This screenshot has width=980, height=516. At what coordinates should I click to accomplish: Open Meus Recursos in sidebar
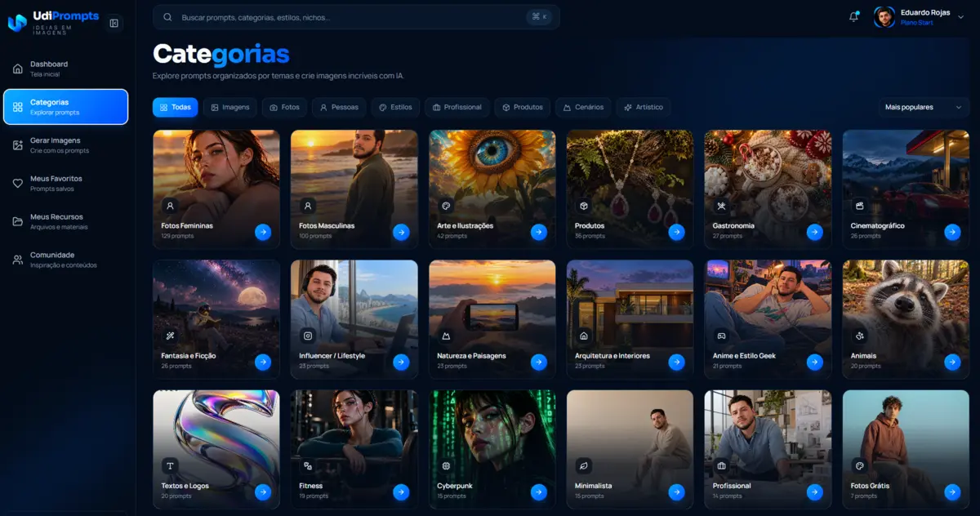point(66,221)
